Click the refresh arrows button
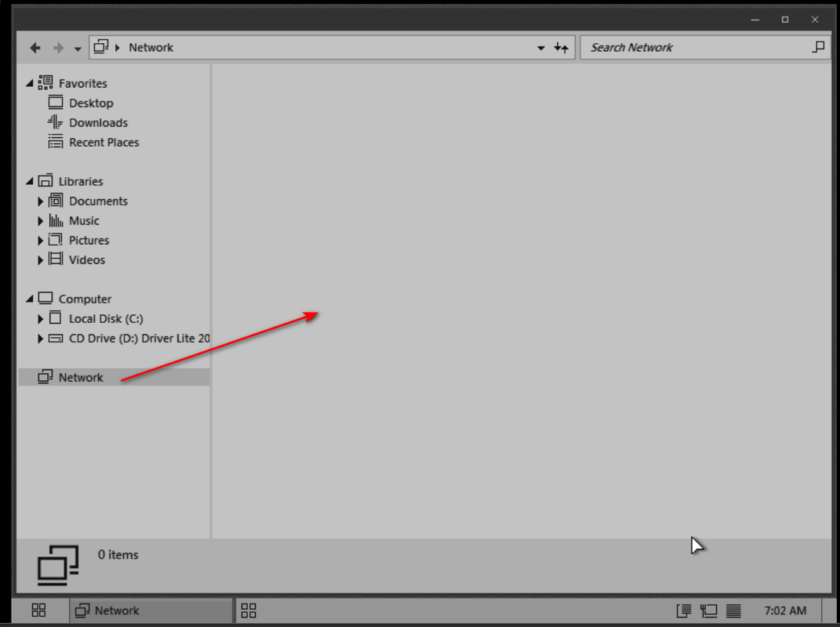Viewport: 840px width, 627px height. click(561, 48)
